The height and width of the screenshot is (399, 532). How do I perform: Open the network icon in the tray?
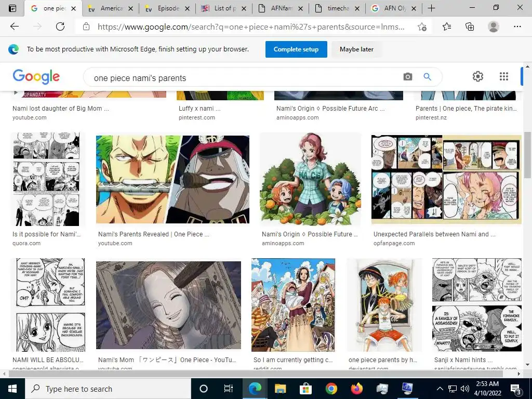point(453,389)
